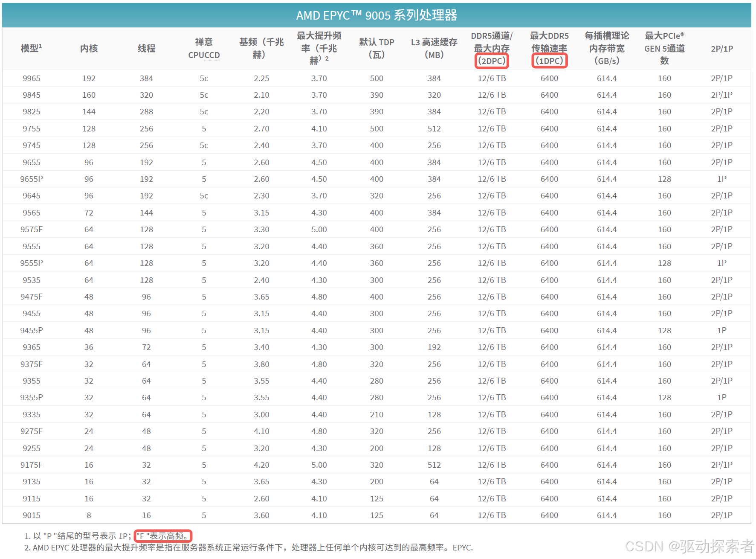Click the 9455P model cell
Image resolution: width=756 pixels, height=559 pixels.
pos(32,331)
